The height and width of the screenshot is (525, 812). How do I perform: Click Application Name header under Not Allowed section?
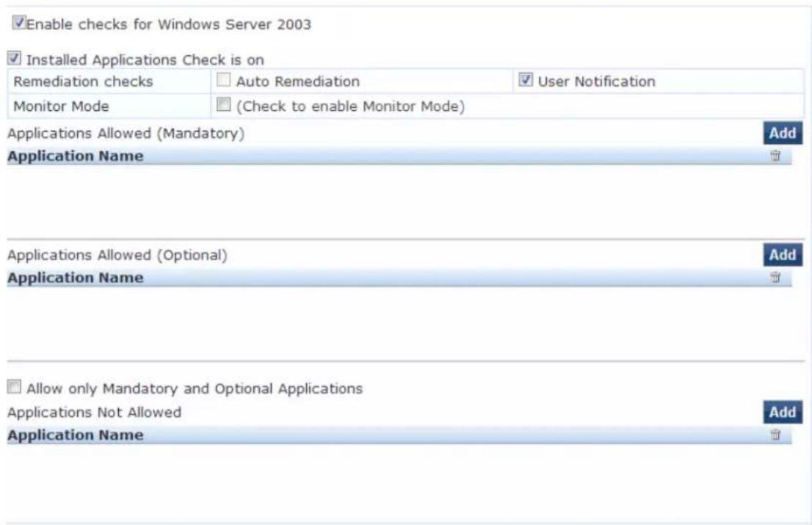coord(76,435)
